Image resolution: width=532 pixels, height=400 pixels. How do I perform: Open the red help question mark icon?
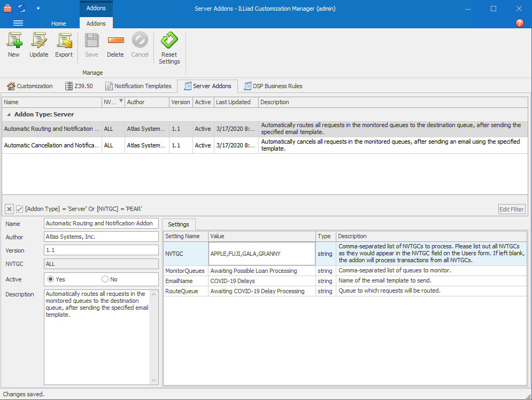519,23
